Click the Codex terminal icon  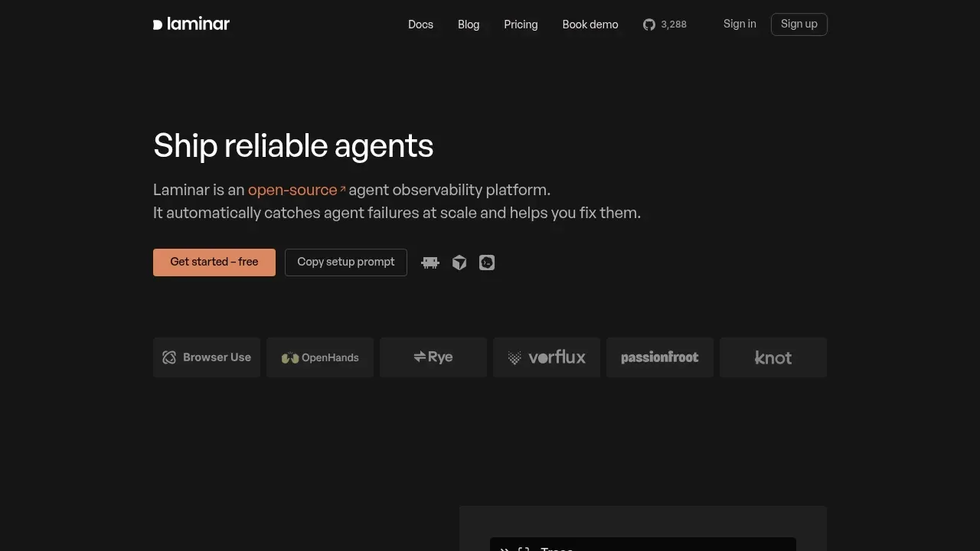point(487,262)
